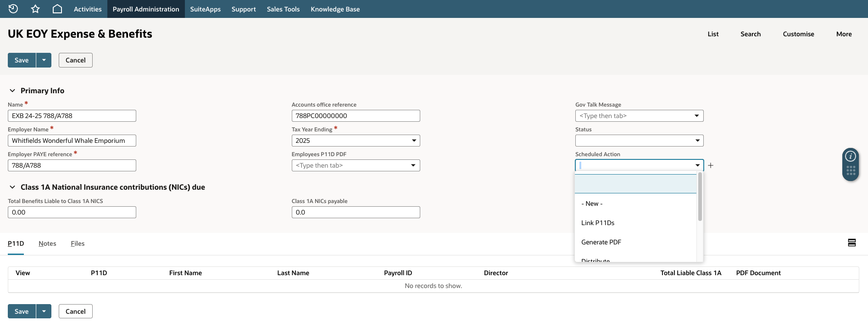Click the top Cancel button
The width and height of the screenshot is (868, 328).
tap(76, 60)
